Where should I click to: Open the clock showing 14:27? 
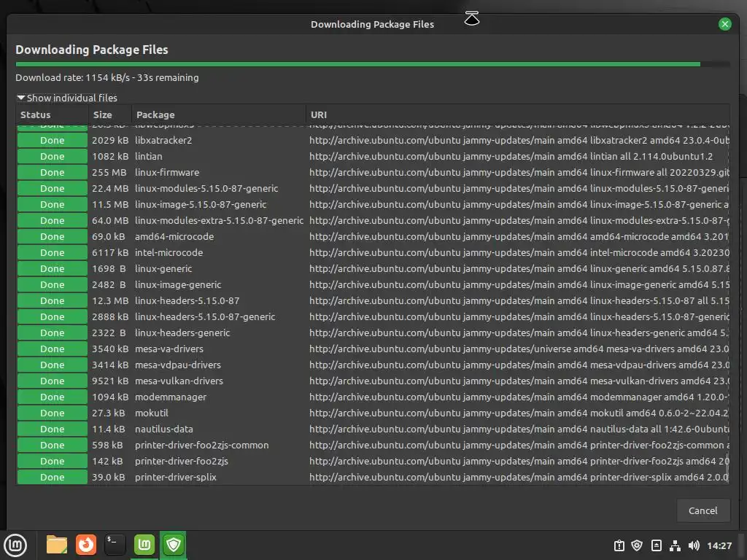coord(719,545)
